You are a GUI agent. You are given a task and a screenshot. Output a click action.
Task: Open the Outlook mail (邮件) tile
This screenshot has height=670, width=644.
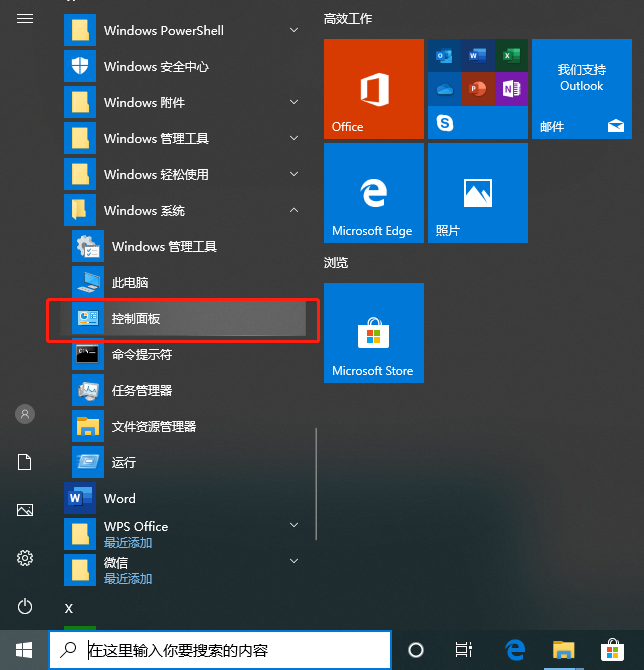tap(581, 89)
